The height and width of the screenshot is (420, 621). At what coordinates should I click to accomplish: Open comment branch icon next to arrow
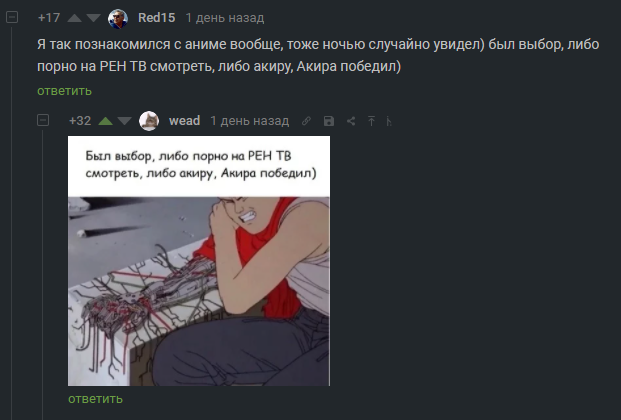tap(389, 121)
